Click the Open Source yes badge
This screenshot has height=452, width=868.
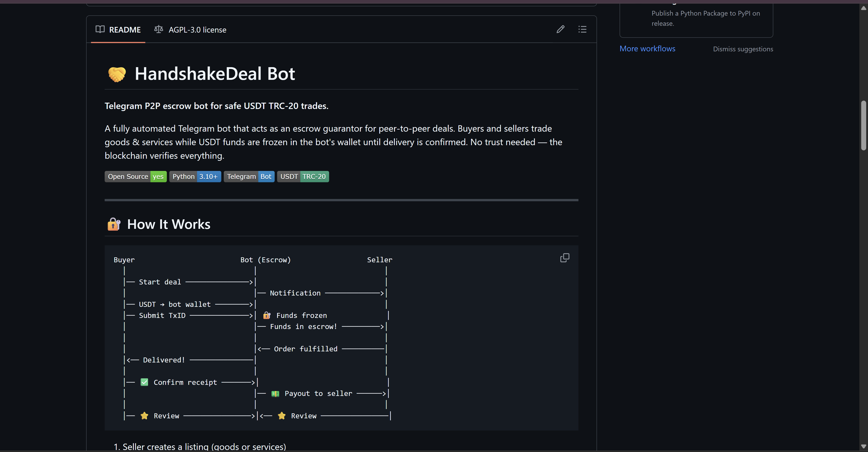point(135,176)
